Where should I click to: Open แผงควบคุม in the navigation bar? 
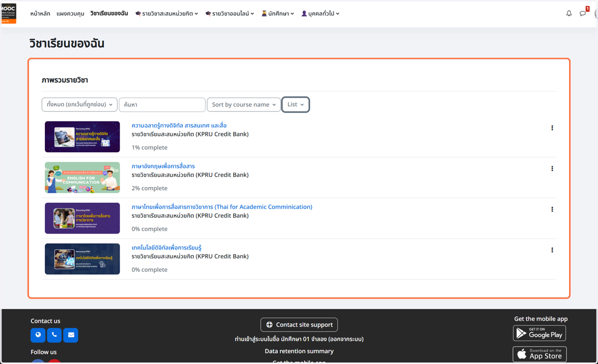[x=70, y=13]
